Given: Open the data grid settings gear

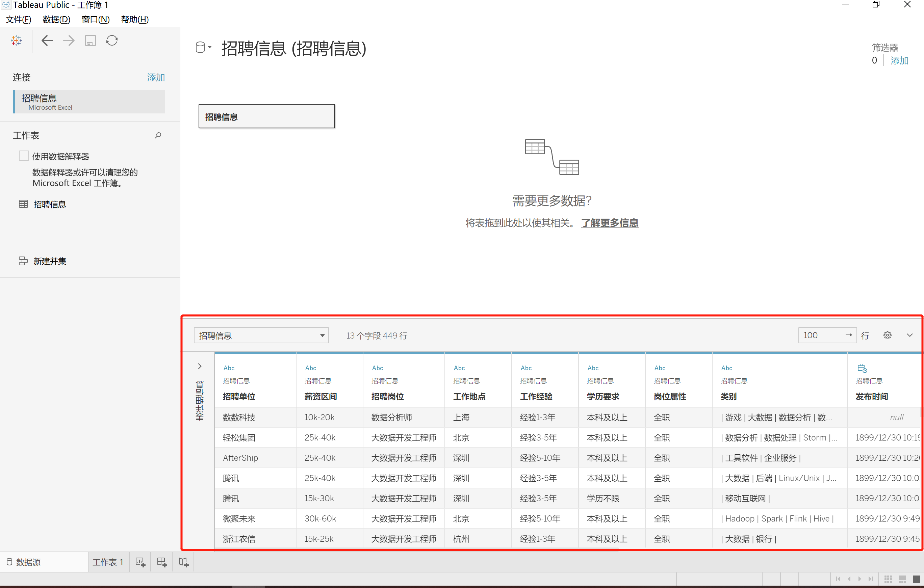Looking at the screenshot, I should coord(887,335).
